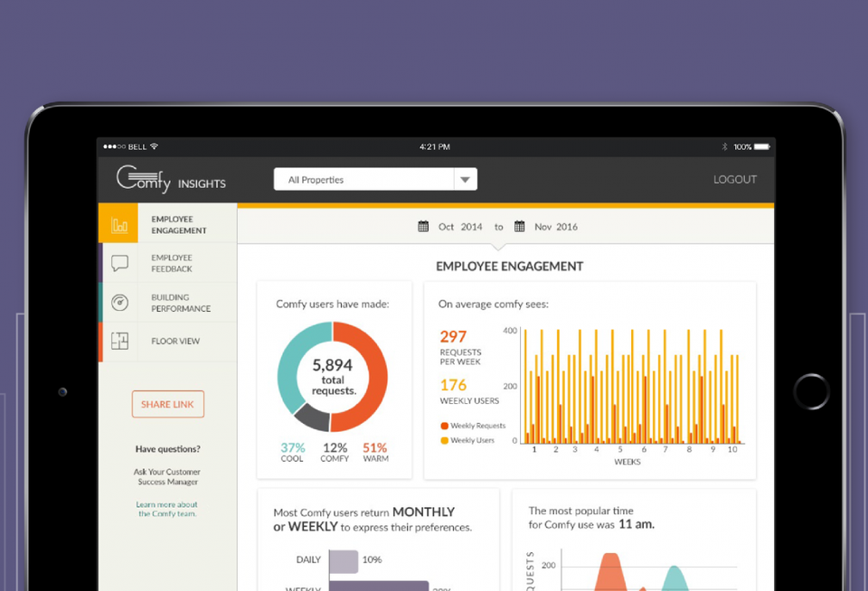Switch to Building Performance tab

coord(168,303)
